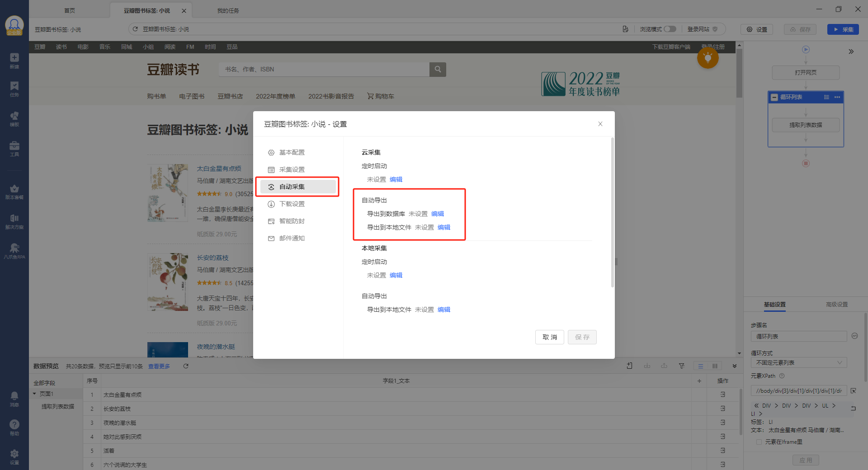868x470 pixels.
Task: Click the blue 采集 start button
Action: tap(843, 29)
